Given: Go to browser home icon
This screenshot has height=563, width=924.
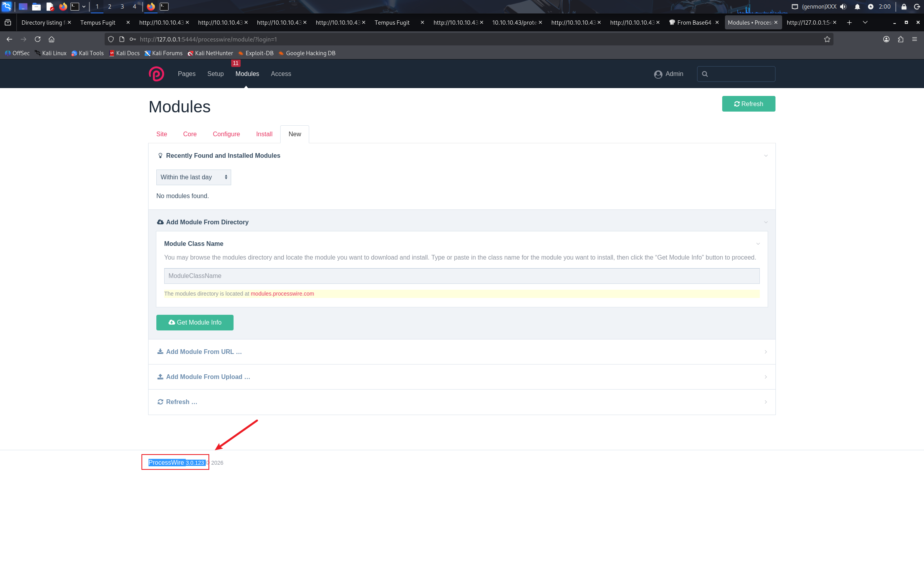Looking at the screenshot, I should 51,39.
